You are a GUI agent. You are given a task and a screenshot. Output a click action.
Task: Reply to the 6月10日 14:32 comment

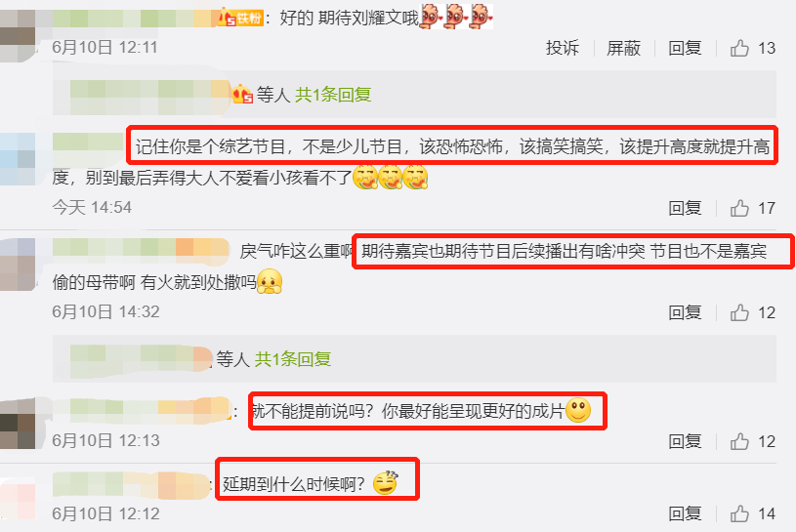point(685,312)
